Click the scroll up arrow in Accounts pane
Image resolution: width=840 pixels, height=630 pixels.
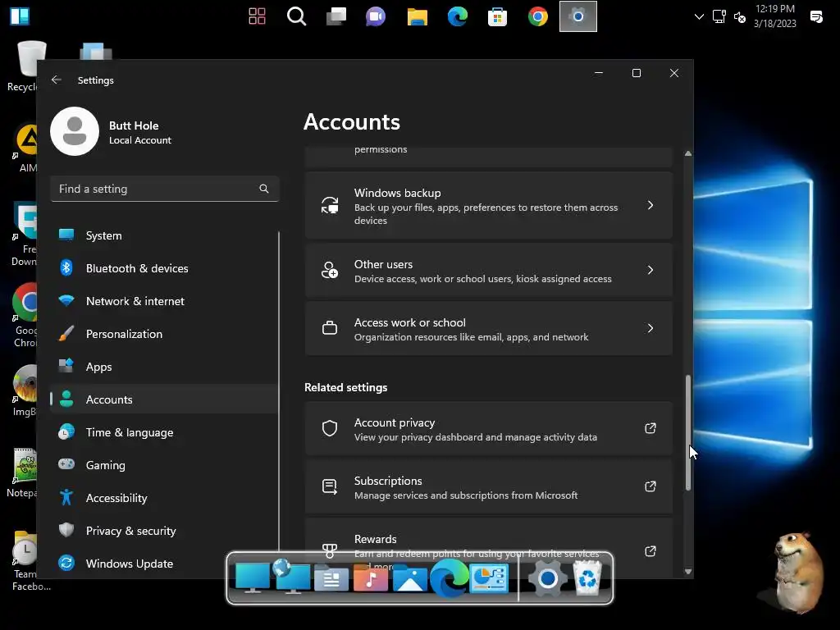(x=688, y=153)
